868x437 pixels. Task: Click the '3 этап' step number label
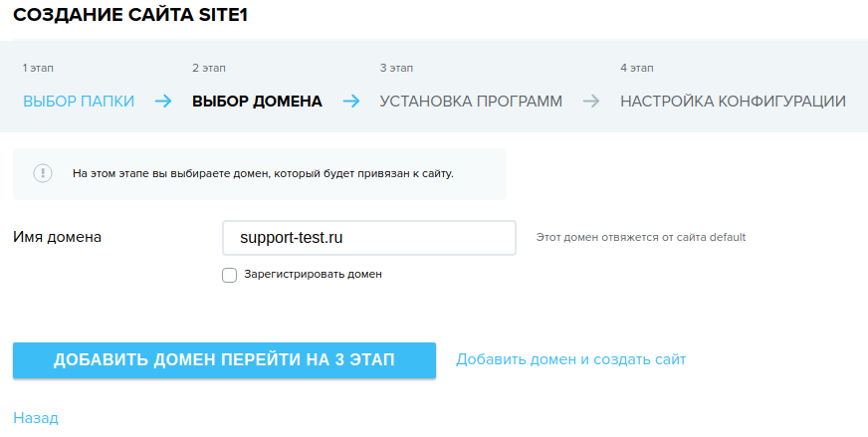(x=396, y=68)
